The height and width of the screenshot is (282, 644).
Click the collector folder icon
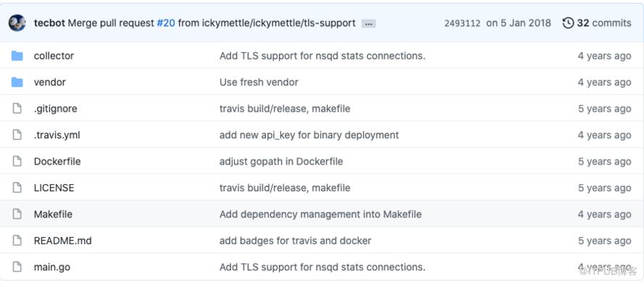17,56
